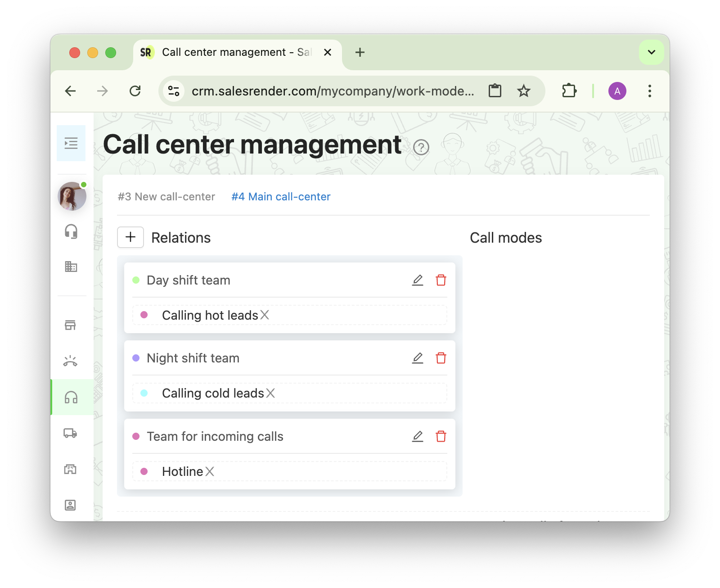
Task: Click the clipboard icon in address bar
Action: [495, 91]
